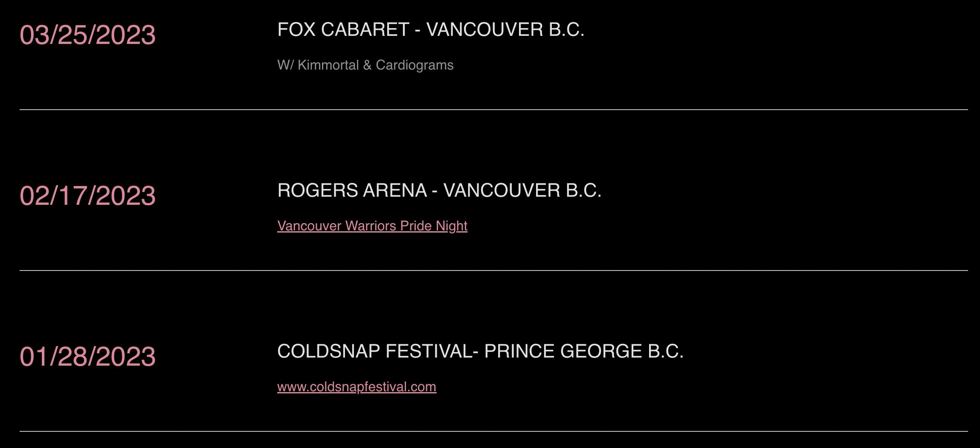Screen dimensions: 980x448
Task: Click the dash after ROGERS ARENA
Action: [435, 191]
